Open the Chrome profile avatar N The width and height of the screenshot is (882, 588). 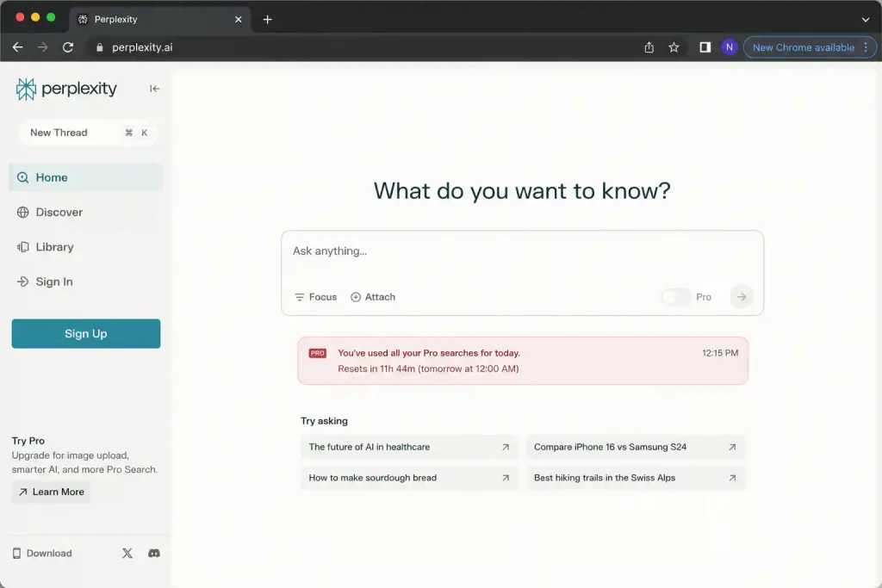click(730, 47)
